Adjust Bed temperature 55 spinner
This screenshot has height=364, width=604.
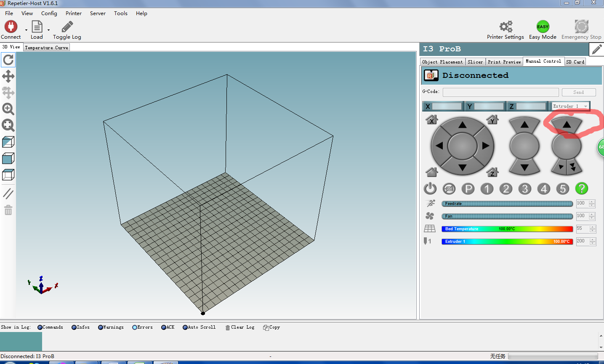[593, 228]
